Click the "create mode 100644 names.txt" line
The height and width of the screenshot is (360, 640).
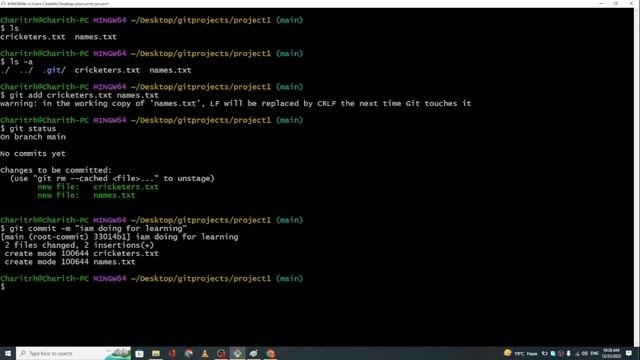[70, 262]
